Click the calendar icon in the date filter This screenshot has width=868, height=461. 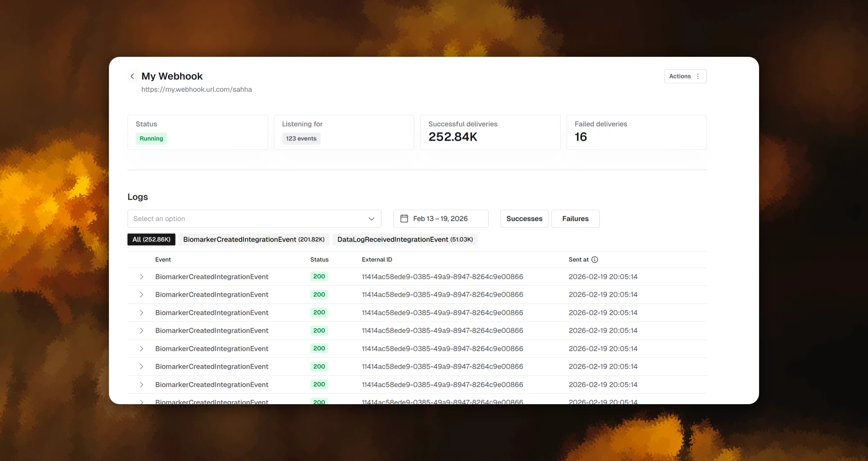[x=404, y=219]
